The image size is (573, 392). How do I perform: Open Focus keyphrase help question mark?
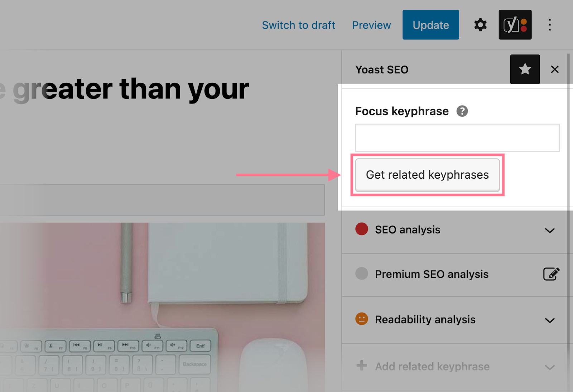pos(462,111)
